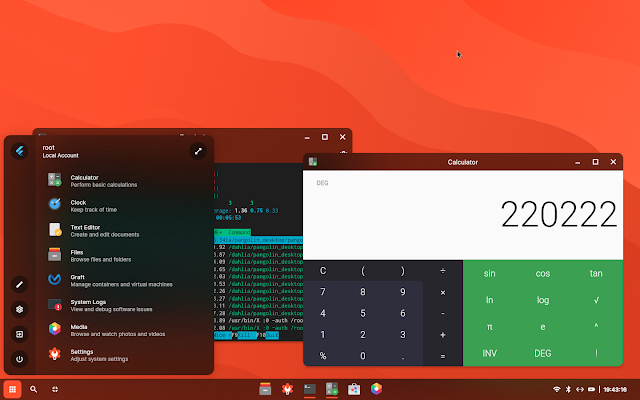
Task: Click the Calculator result display
Action: click(x=463, y=215)
